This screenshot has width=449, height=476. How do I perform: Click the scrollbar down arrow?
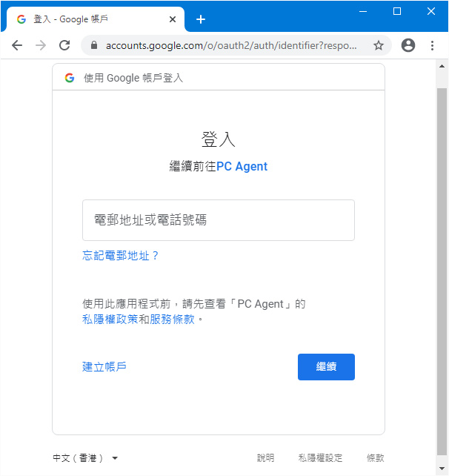442,469
